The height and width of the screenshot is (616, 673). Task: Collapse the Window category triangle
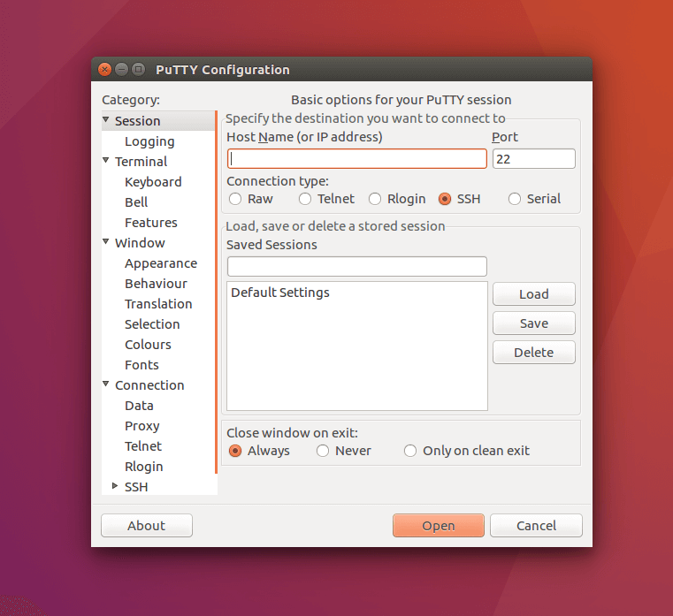click(x=106, y=241)
